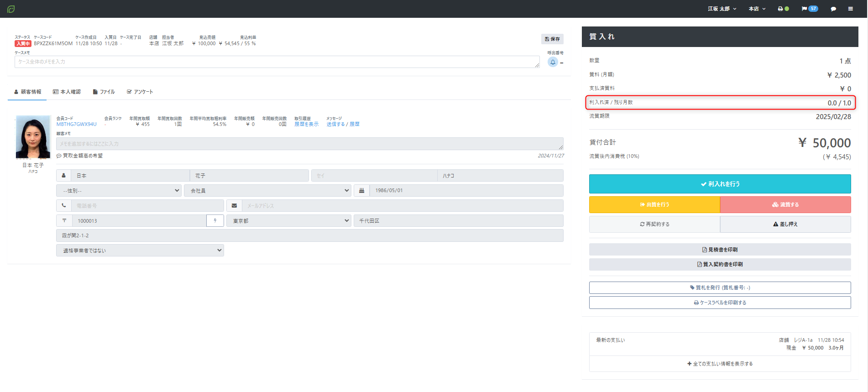This screenshot has width=868, height=392.
Task: Click the address field 霞が関2-1-2
Action: 310,235
